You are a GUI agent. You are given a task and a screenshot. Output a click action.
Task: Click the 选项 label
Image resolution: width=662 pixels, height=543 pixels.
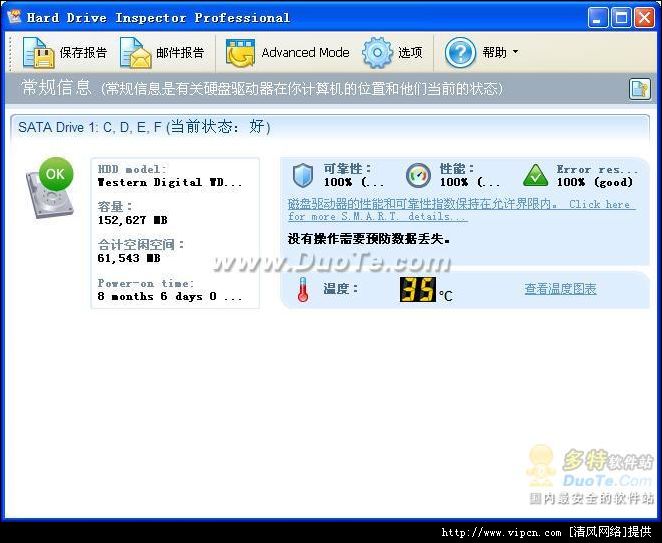click(410, 52)
